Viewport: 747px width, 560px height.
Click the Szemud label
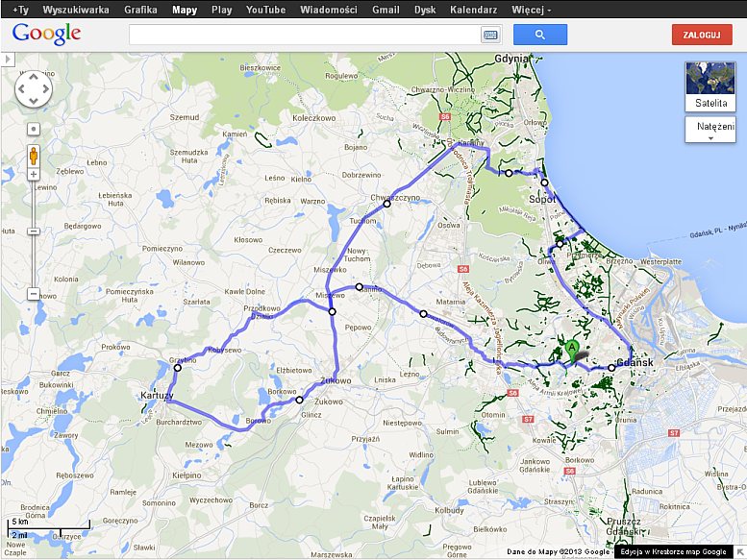185,117
